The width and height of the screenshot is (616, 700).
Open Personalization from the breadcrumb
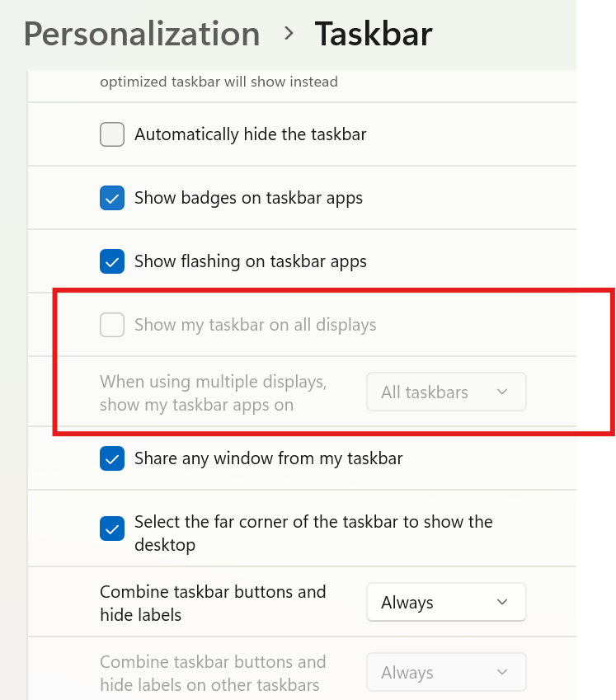(141, 34)
